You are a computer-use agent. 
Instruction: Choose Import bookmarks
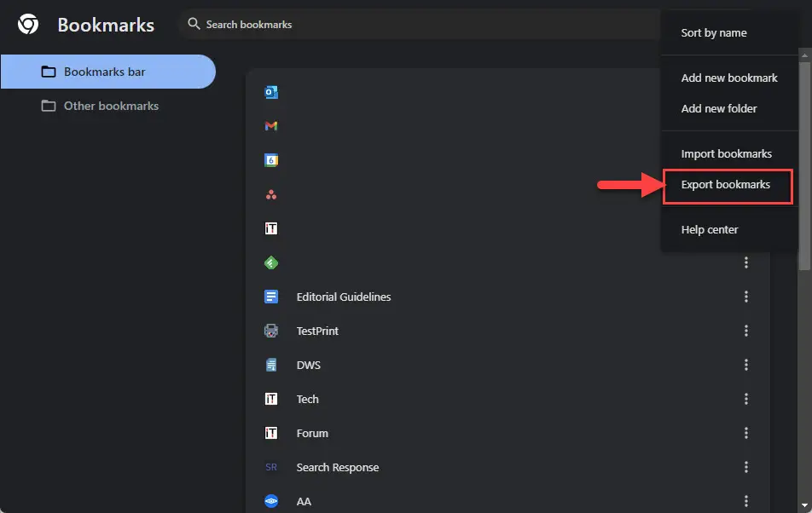point(728,153)
